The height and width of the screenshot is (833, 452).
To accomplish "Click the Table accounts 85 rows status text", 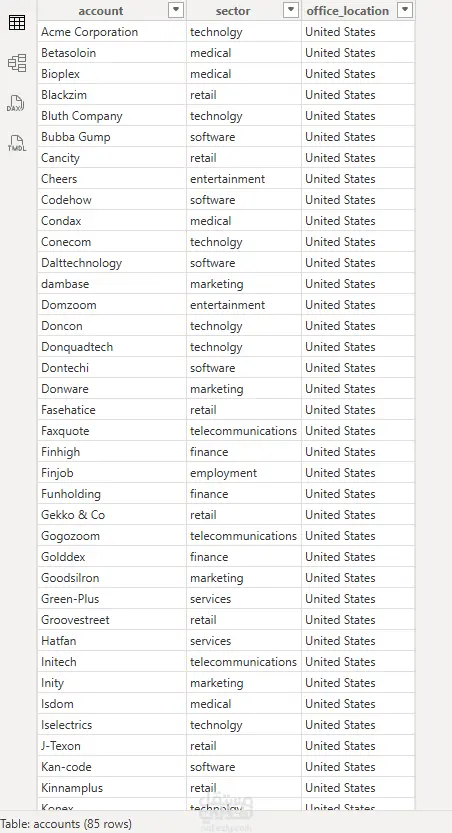I will pyautogui.click(x=66, y=824).
